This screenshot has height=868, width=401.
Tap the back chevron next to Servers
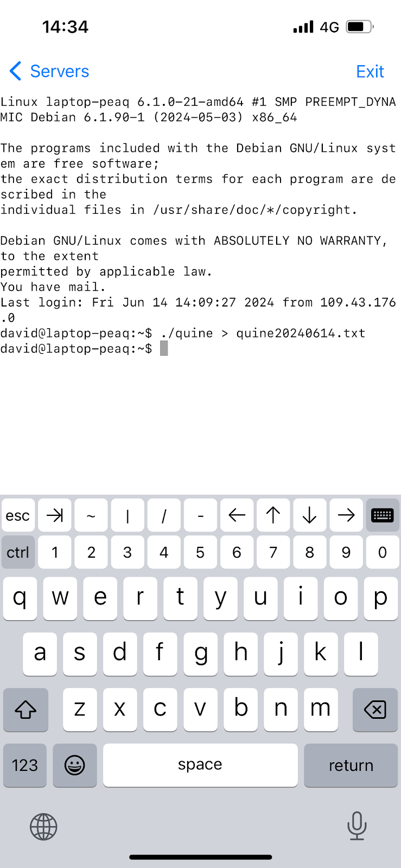[x=15, y=71]
